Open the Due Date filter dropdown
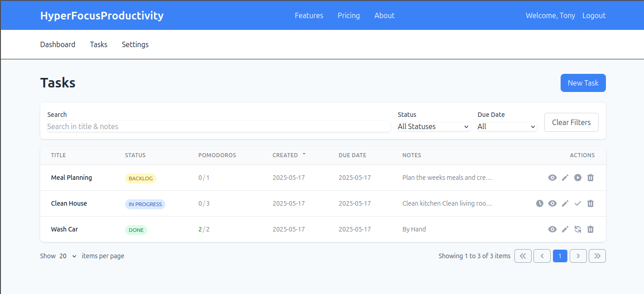 point(507,126)
